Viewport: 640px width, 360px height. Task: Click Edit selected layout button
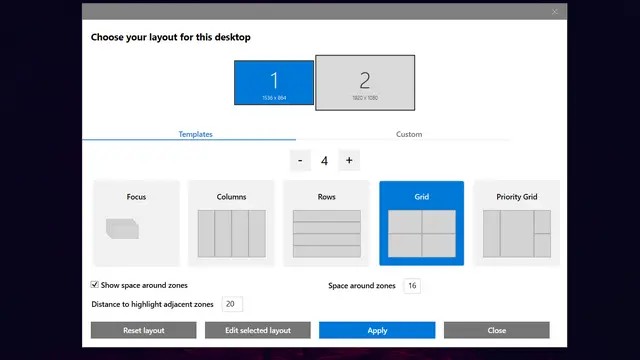point(258,330)
